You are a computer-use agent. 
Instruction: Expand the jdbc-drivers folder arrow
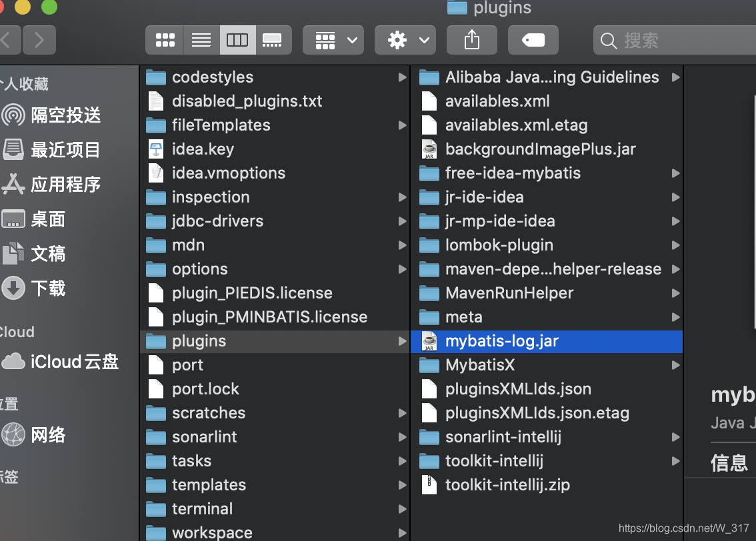pyautogui.click(x=402, y=221)
